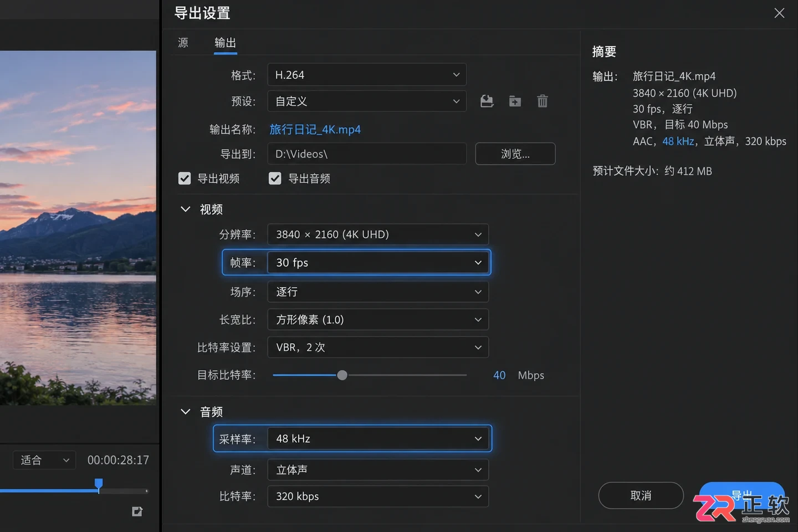Close the 导出设置 dialog

pos(779,13)
